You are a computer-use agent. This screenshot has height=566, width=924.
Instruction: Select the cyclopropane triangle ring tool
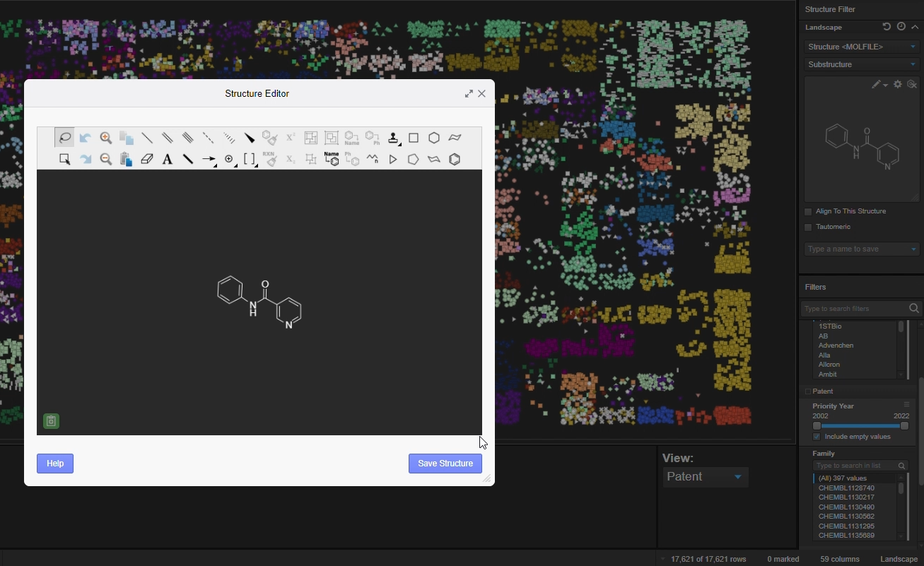[394, 160]
